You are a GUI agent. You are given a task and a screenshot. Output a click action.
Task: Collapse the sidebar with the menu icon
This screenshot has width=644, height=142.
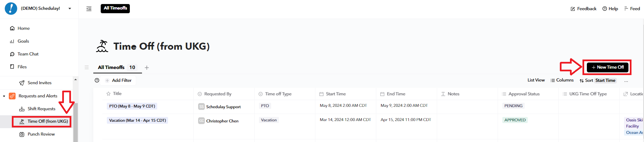pos(89,9)
